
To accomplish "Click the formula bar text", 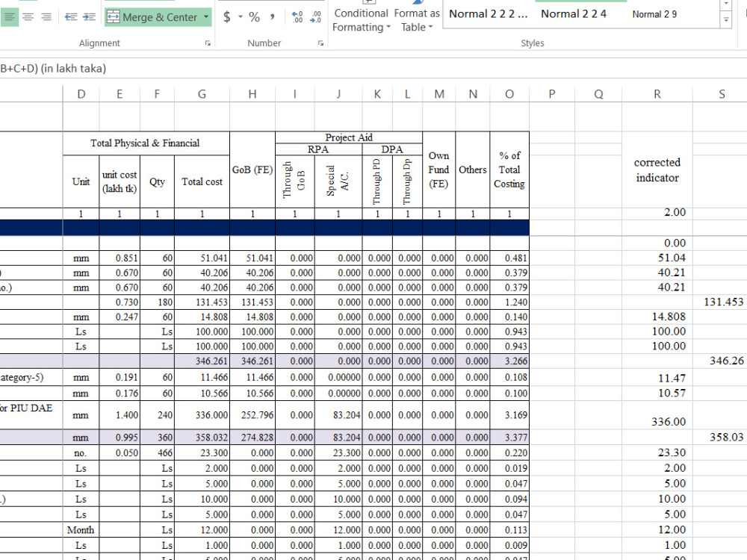I will click(53, 69).
